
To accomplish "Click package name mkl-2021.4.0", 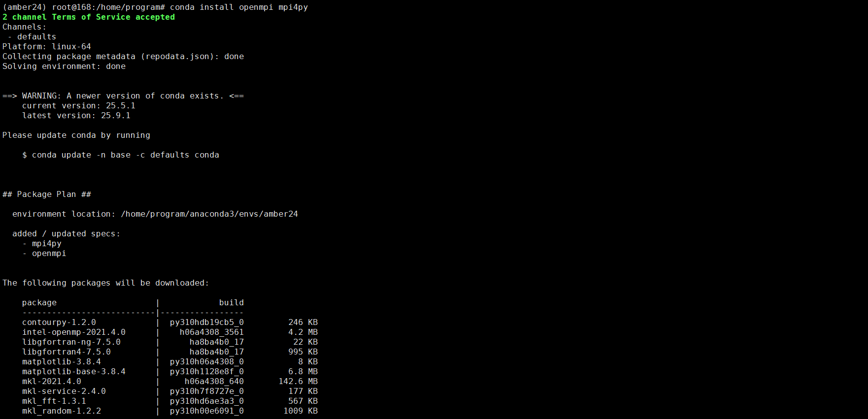I will [x=52, y=382].
